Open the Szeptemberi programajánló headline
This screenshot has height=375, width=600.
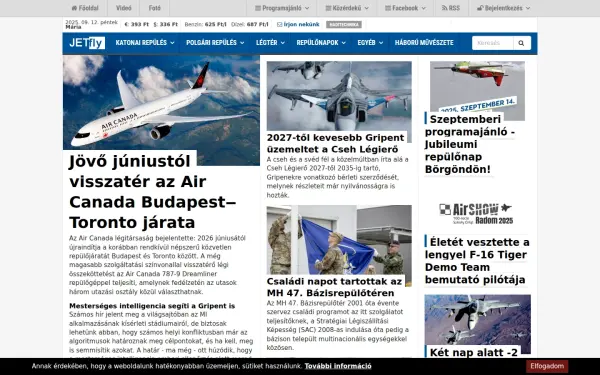coord(470,144)
